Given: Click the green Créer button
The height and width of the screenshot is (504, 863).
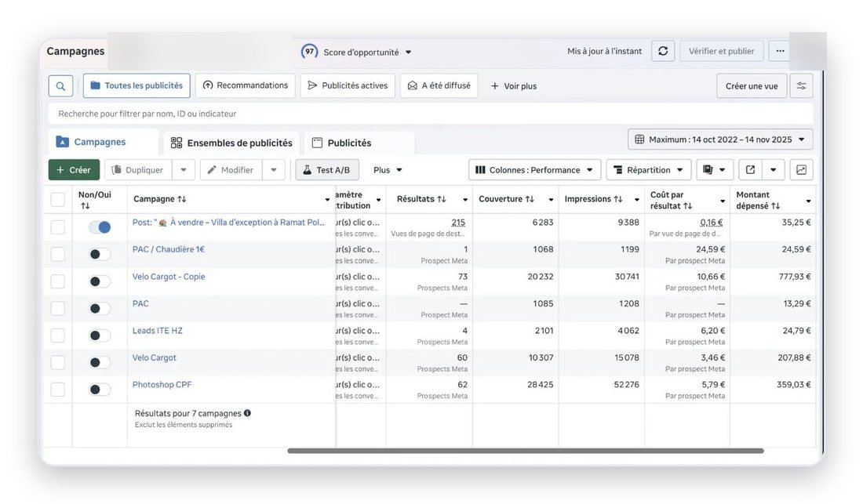Looking at the screenshot, I should point(74,170).
